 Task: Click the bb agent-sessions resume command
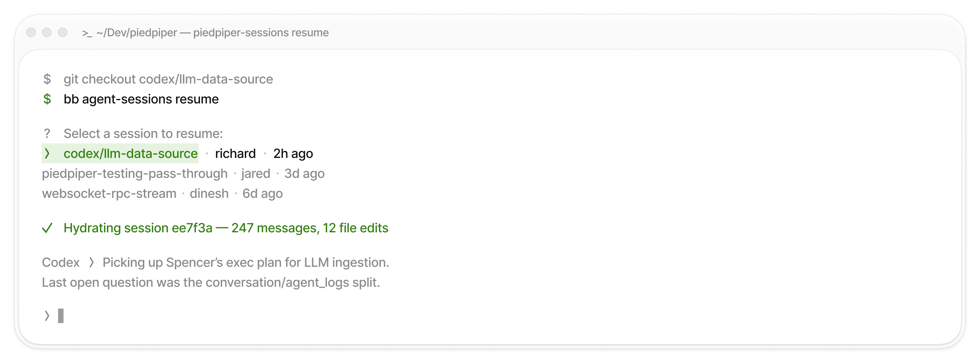141,99
